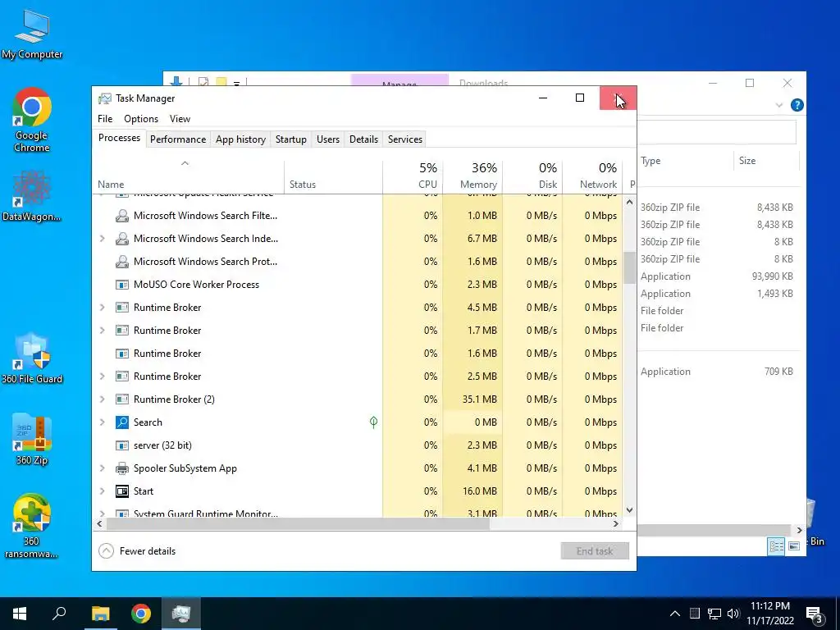Open the Options menu
The image size is (840, 630).
pyautogui.click(x=141, y=119)
